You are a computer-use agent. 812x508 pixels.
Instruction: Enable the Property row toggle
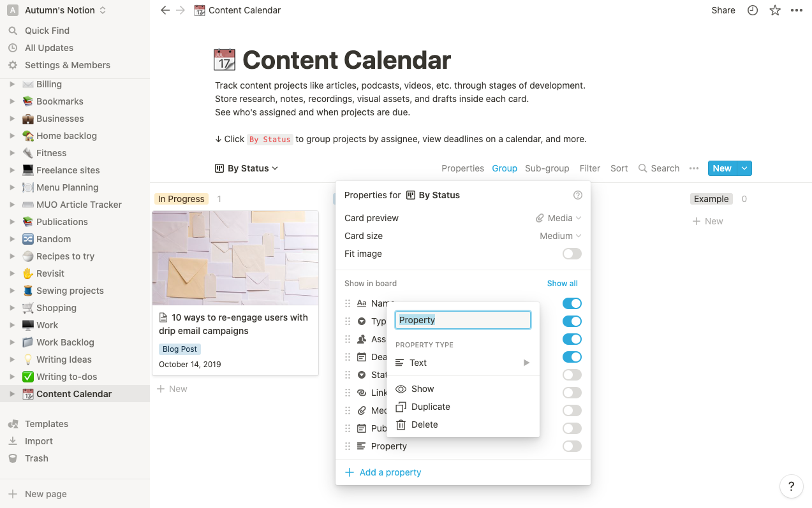click(x=572, y=446)
